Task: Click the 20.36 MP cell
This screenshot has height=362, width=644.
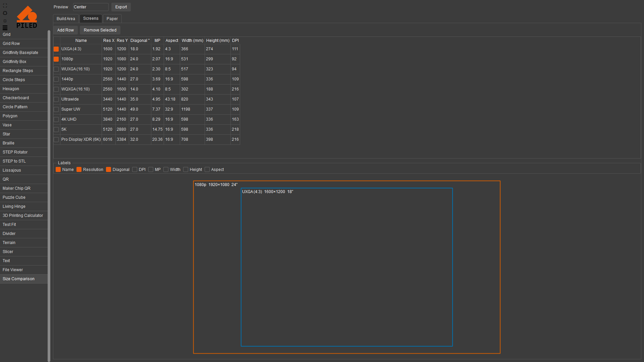Action: point(157,140)
